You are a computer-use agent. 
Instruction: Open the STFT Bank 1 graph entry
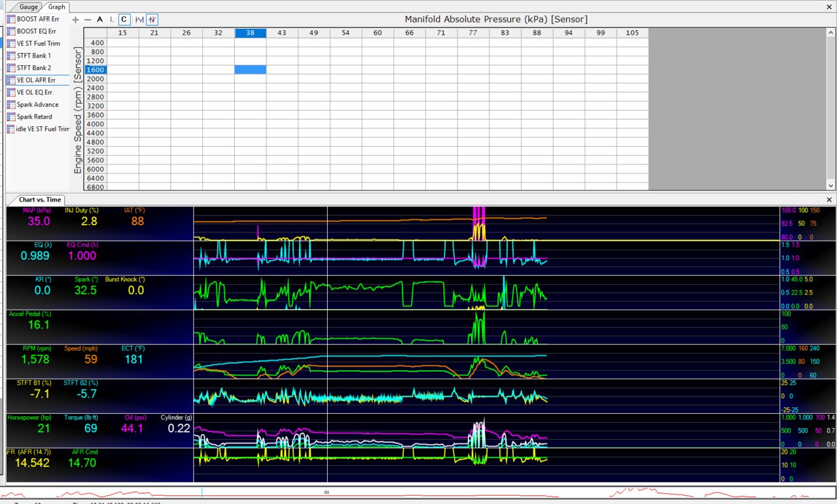(34, 56)
